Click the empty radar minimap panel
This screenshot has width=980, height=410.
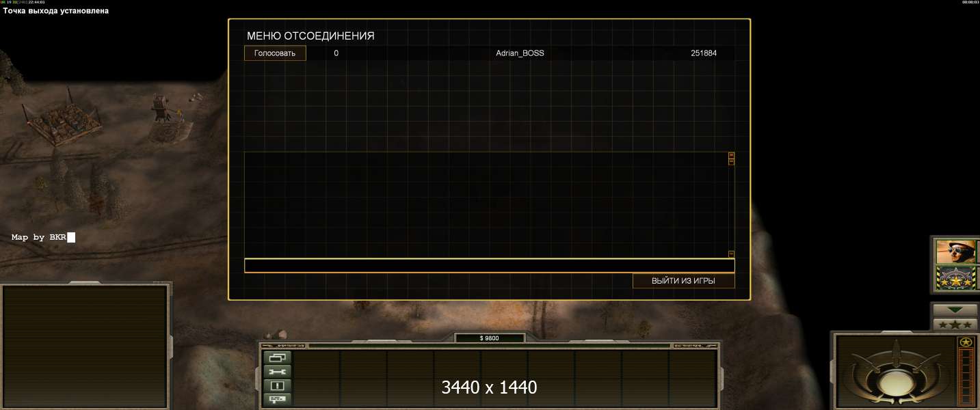tap(85, 347)
